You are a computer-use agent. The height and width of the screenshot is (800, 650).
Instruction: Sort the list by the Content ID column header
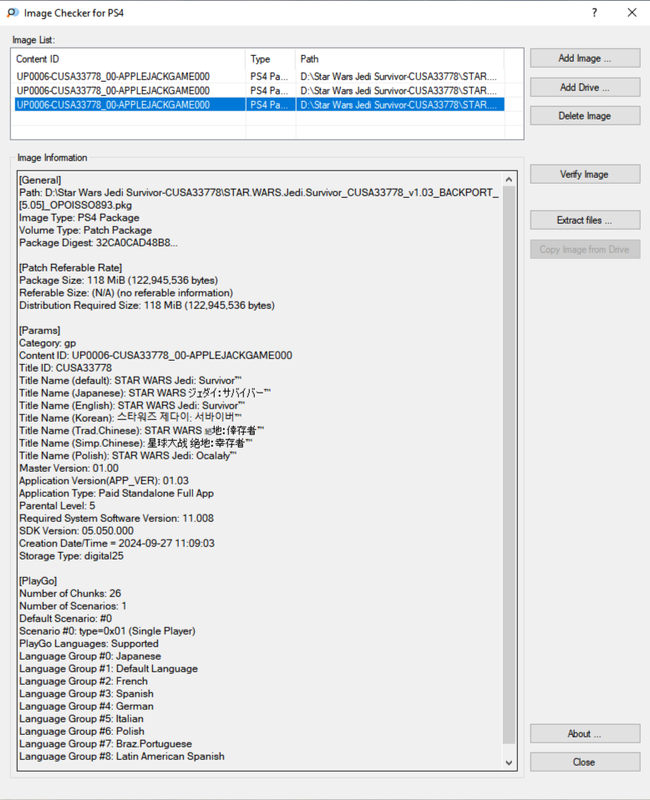128,59
